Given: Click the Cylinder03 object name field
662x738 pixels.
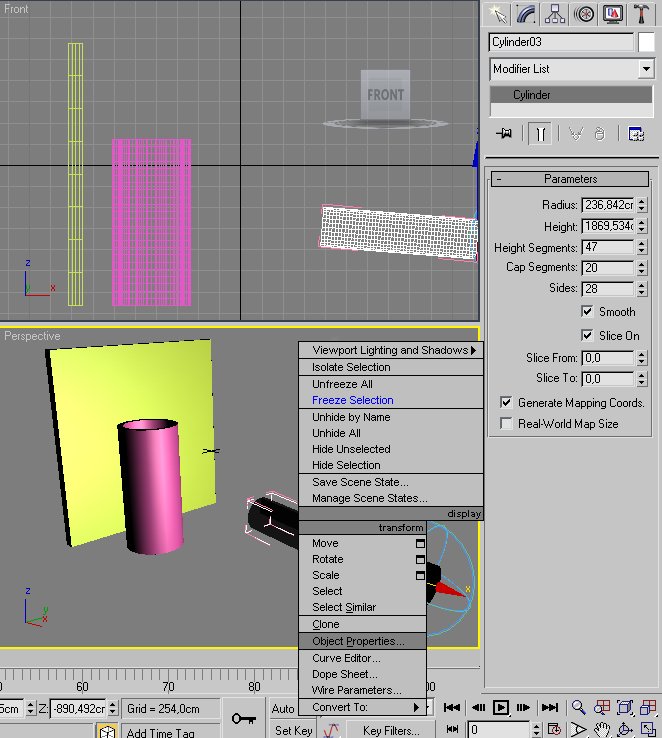Looking at the screenshot, I should (561, 42).
